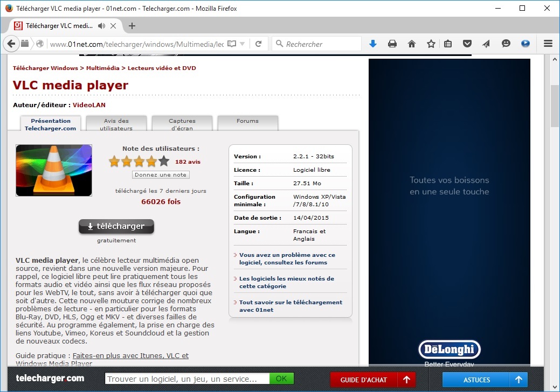Click the globe site identity icon

click(40, 44)
